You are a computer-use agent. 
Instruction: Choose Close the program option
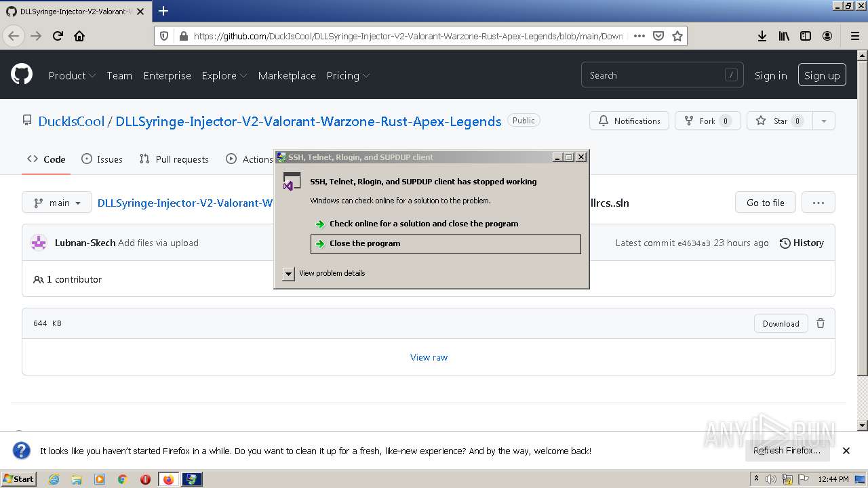[x=446, y=243]
